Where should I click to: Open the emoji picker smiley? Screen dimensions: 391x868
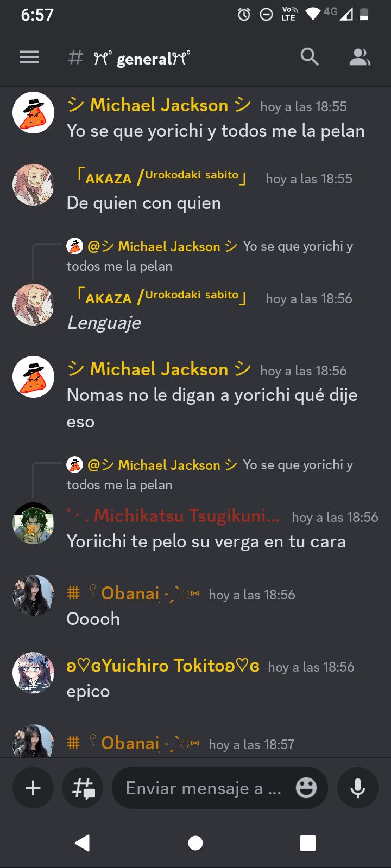point(306,788)
